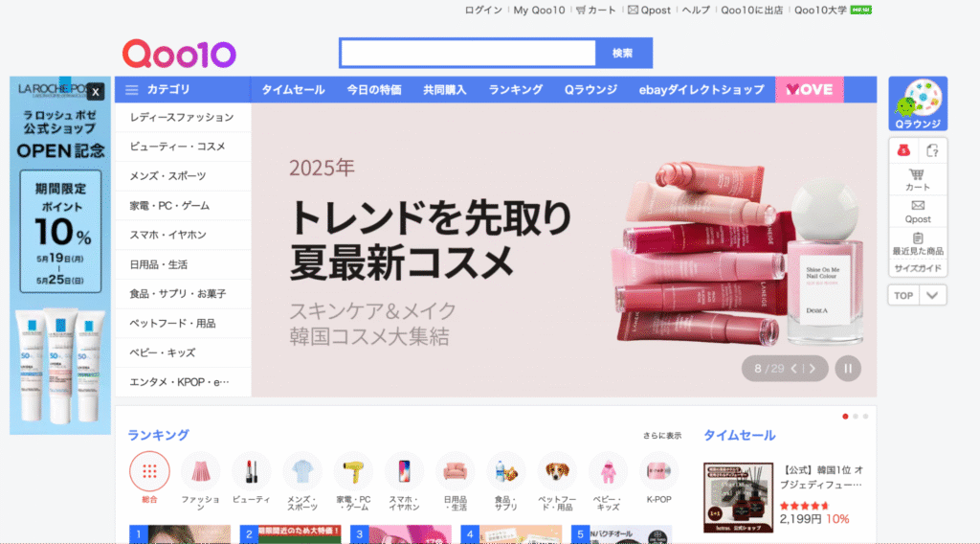
Task: Open ヘルプ link
Action: [x=696, y=10]
